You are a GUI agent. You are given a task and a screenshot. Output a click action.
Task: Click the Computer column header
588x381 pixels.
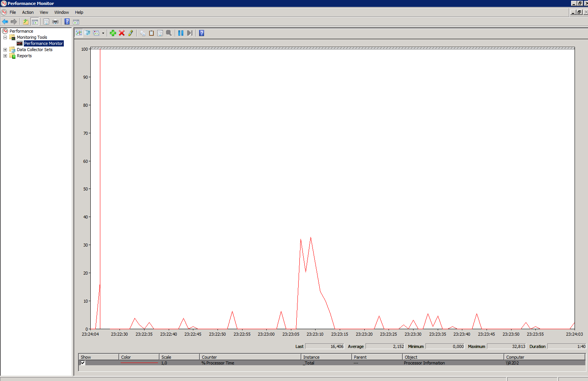click(545, 357)
